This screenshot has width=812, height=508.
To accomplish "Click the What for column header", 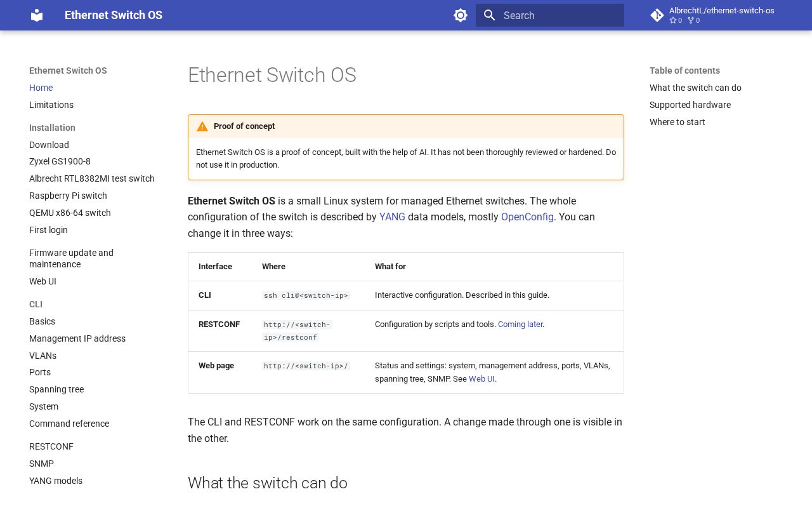I will pos(390,267).
